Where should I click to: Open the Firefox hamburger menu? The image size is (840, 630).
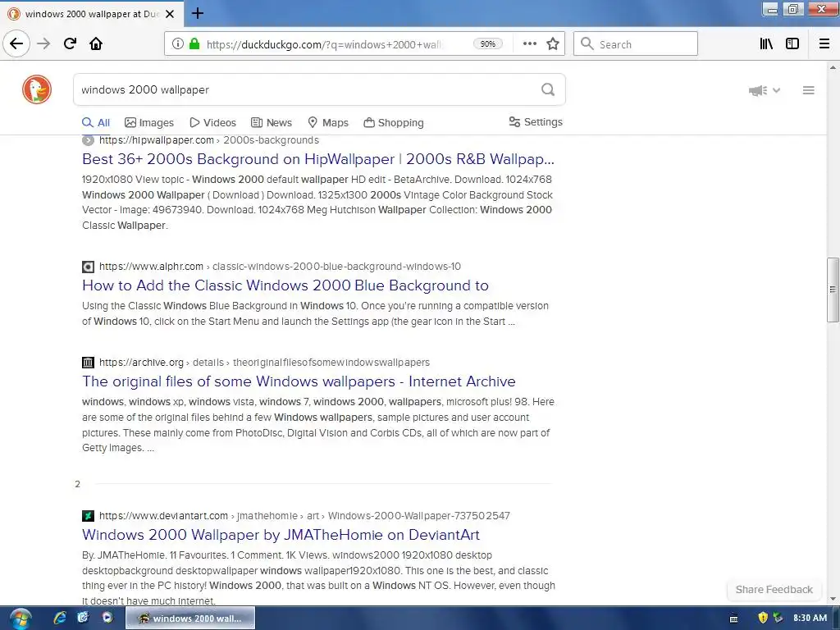824,44
